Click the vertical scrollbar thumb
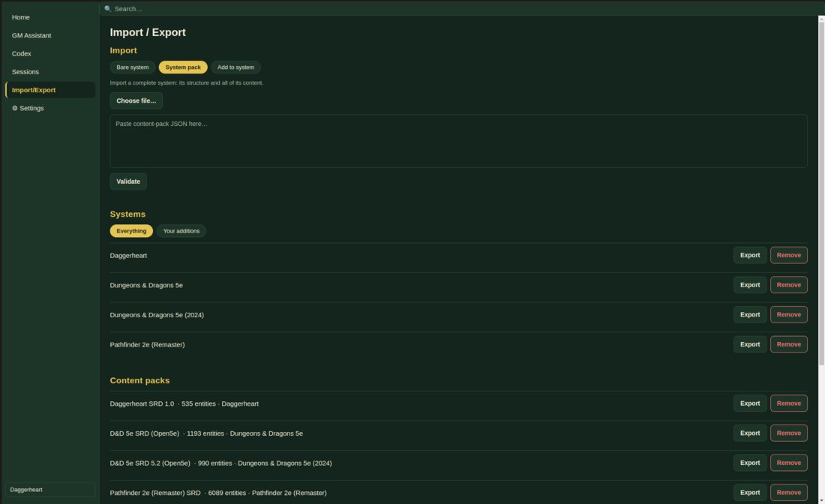Image resolution: width=825 pixels, height=504 pixels. point(821,193)
